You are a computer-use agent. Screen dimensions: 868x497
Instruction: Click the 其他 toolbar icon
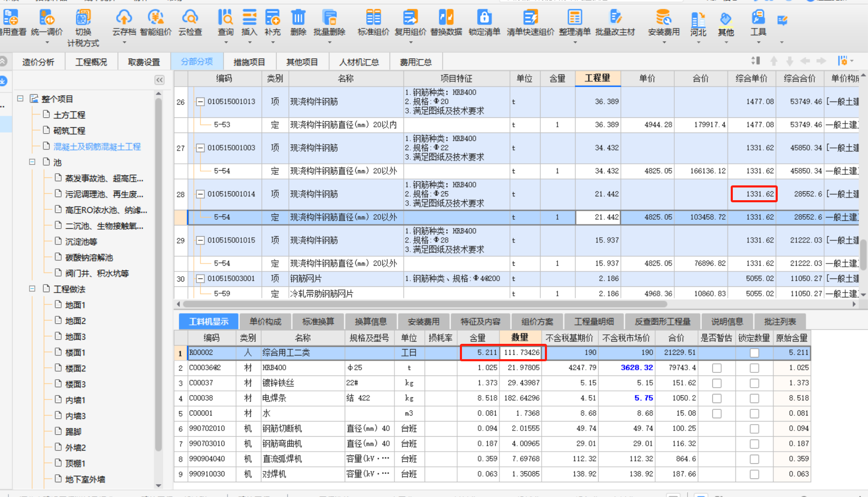pyautogui.click(x=726, y=19)
